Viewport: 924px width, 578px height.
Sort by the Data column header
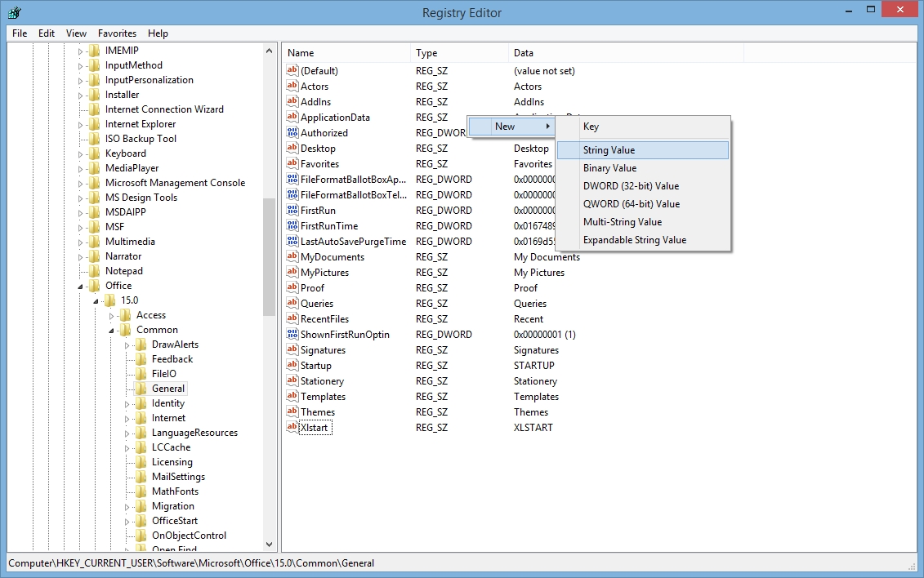(626, 53)
